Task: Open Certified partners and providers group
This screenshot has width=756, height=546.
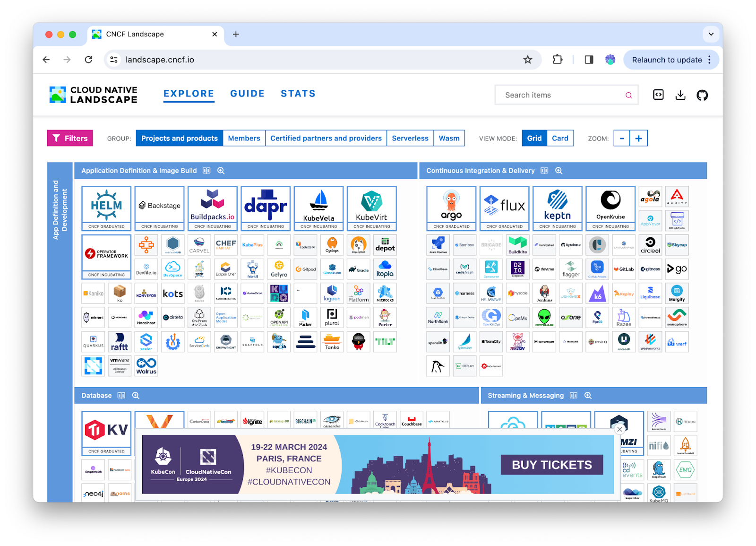Action: point(326,138)
